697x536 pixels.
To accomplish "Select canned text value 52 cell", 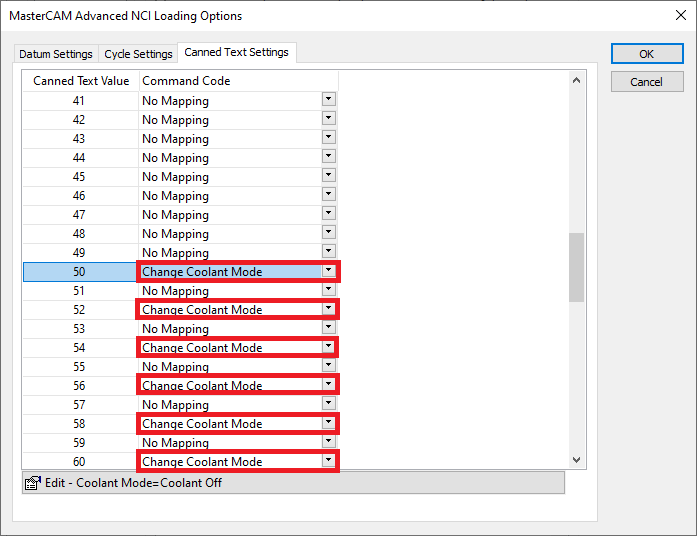I will tap(80, 310).
